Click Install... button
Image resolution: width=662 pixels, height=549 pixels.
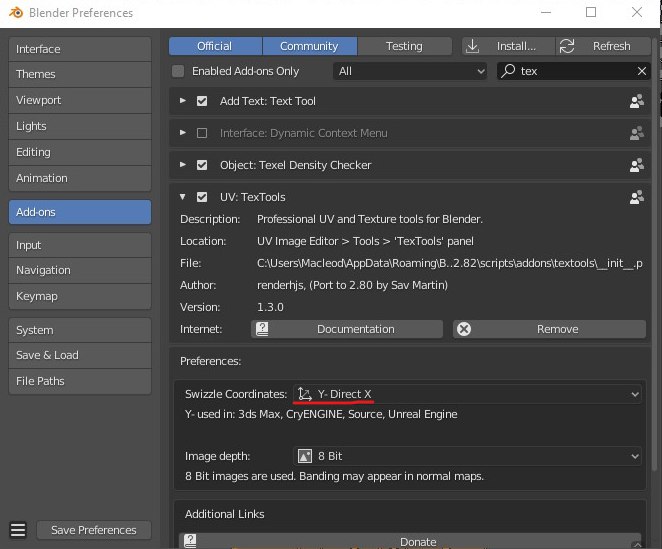pyautogui.click(x=508, y=46)
